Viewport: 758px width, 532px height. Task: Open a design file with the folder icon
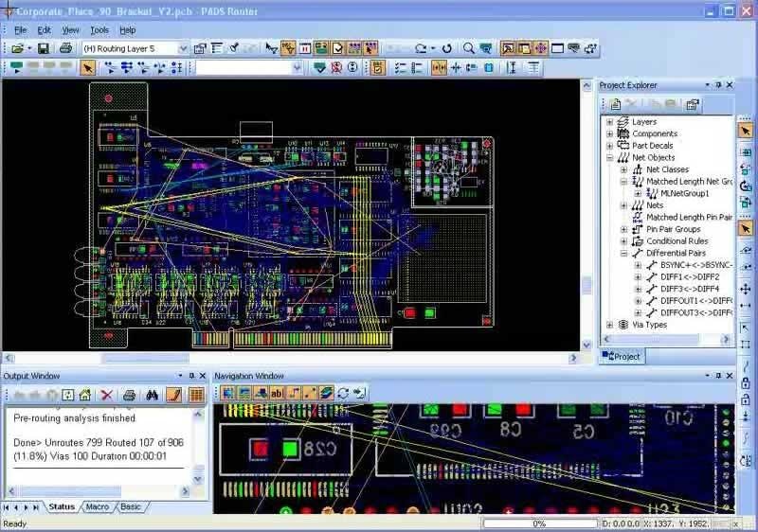[17, 48]
